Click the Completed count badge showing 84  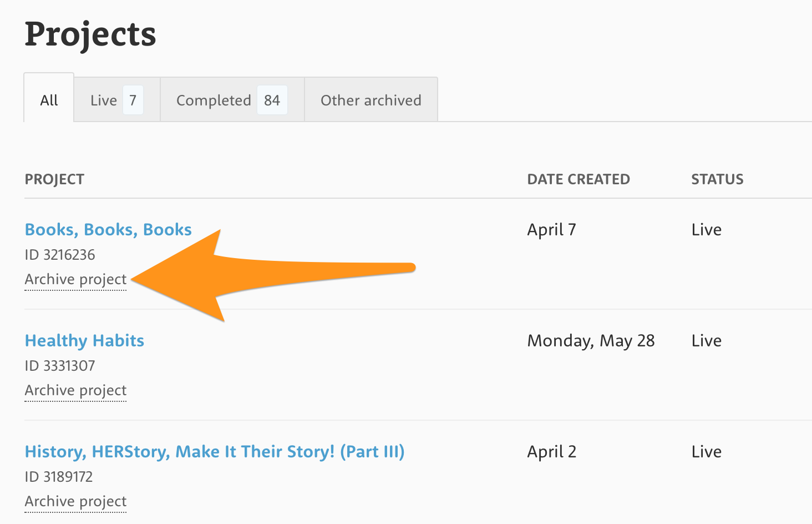[x=272, y=100]
